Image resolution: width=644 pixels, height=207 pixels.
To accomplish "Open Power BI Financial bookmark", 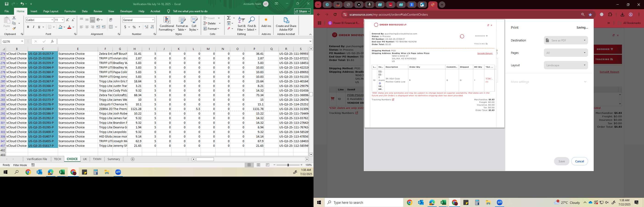I will point(344,23).
